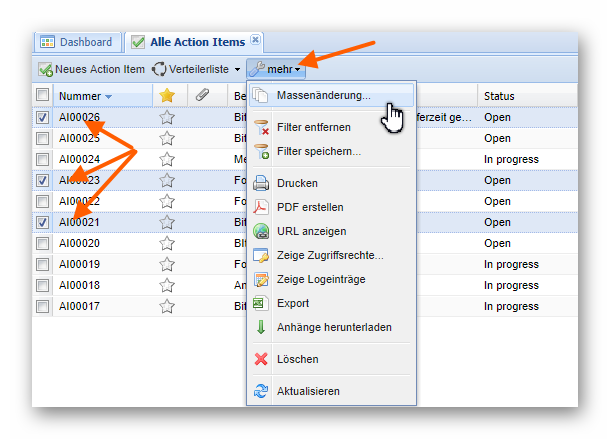The width and height of the screenshot is (610, 439).
Task: Uncheck the AI00026 row checkbox
Action: point(42,117)
